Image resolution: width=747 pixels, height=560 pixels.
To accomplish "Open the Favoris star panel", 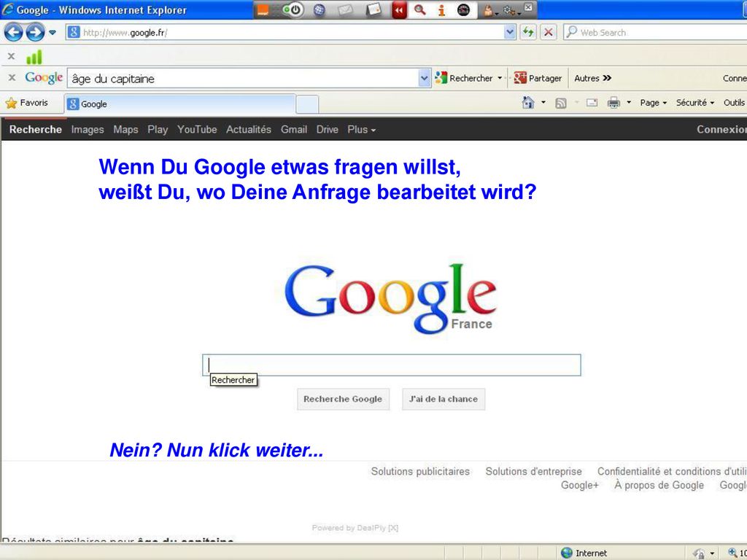I will point(27,102).
